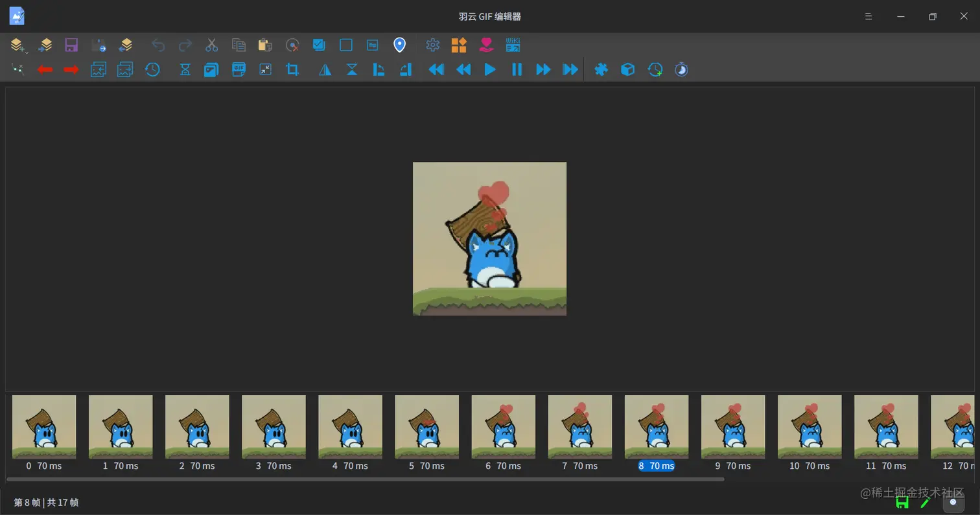Click the reverse clock history icon
This screenshot has height=515, width=980.
(152, 69)
